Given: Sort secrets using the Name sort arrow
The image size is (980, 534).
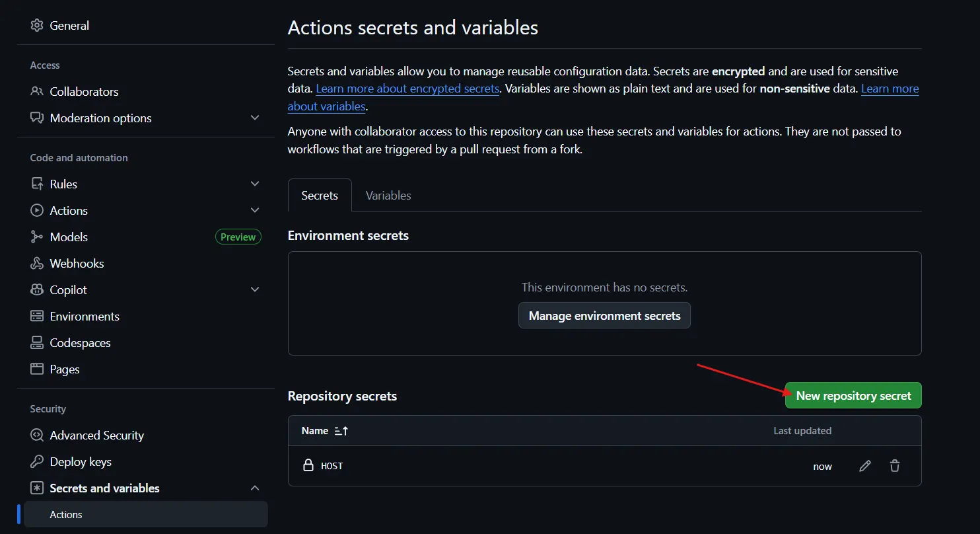Looking at the screenshot, I should [341, 431].
